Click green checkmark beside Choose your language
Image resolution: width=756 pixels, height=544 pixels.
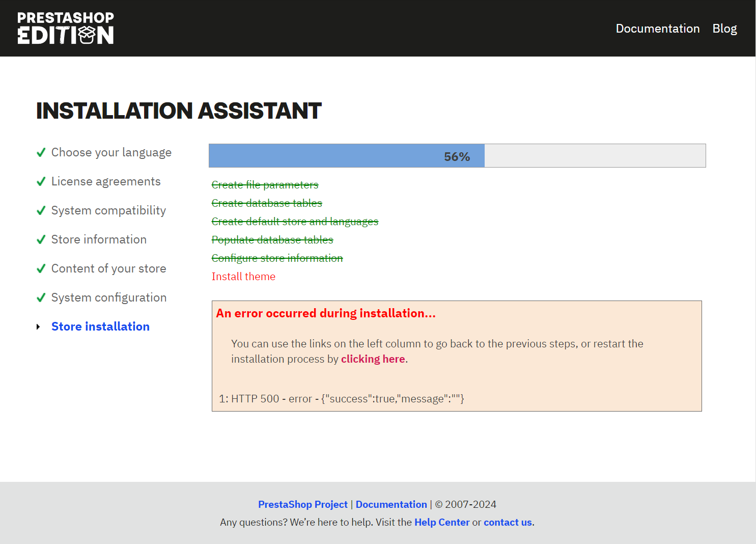pyautogui.click(x=41, y=152)
